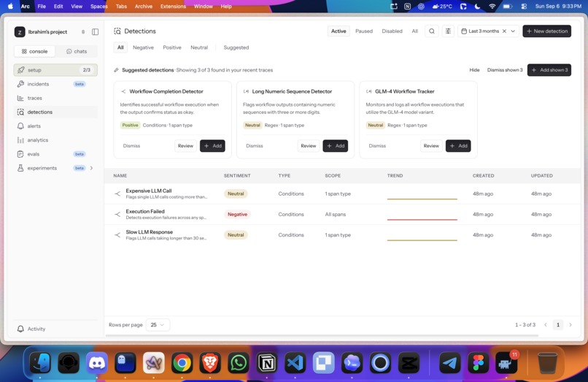Viewport: 588px width, 382px height.
Task: Dismiss the Long Numeric Sequence Detector
Action: coord(255,146)
